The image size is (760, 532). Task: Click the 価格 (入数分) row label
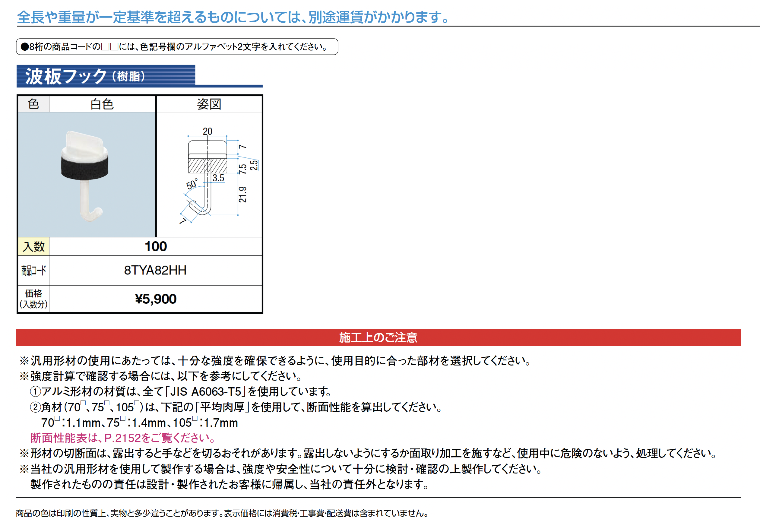33,299
